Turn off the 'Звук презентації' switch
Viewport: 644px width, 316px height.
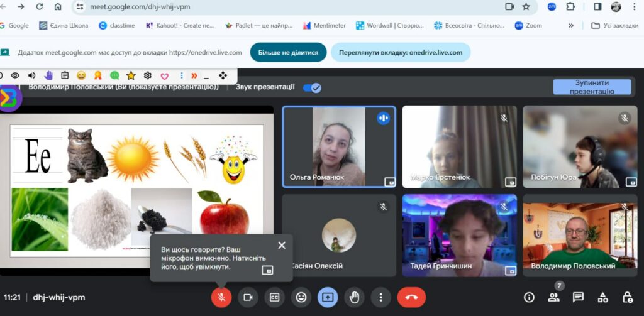(312, 88)
